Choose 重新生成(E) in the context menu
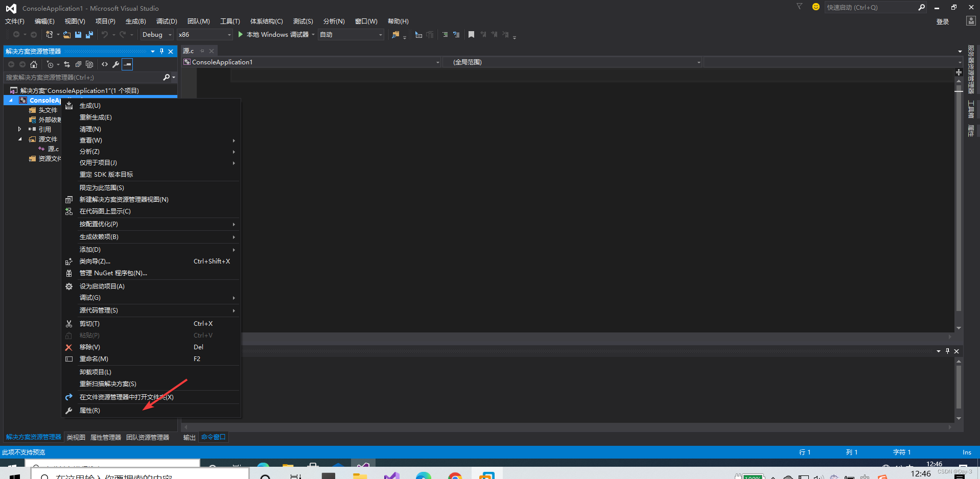The image size is (980, 479). tap(151, 117)
